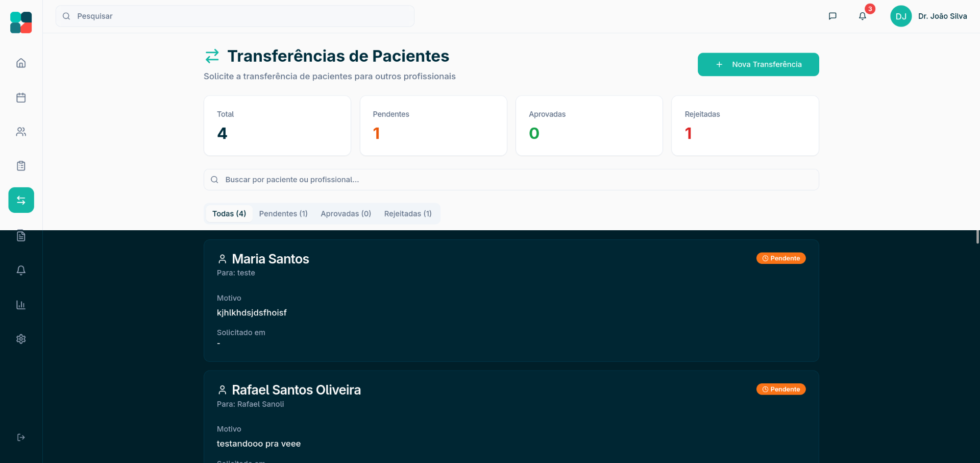The image size is (980, 463).
Task: Open the document icon in sidebar
Action: pos(21,236)
